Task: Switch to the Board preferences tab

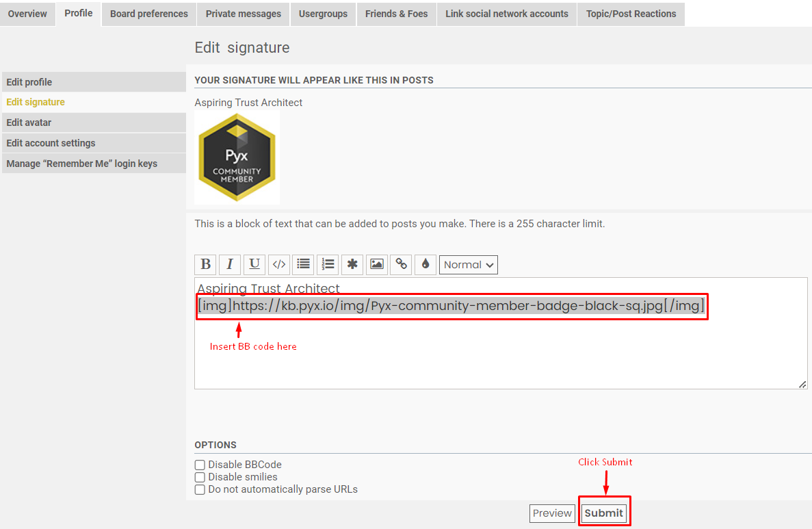Action: [148, 14]
